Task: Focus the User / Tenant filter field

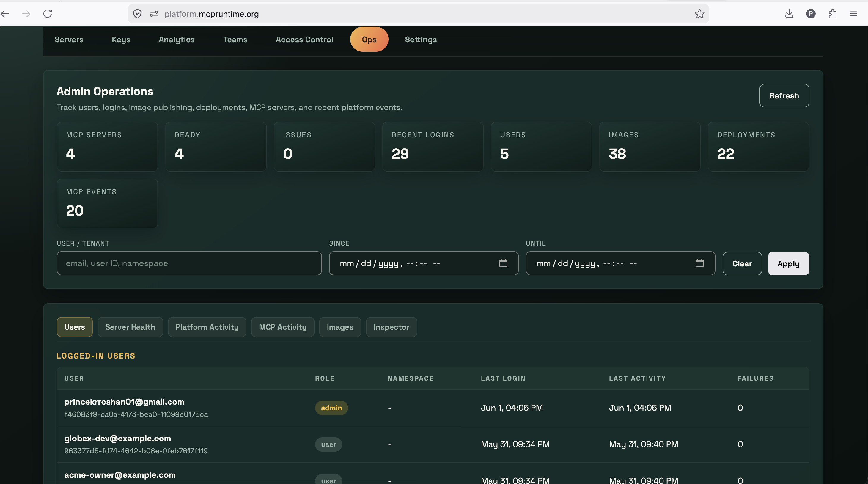Action: [189, 263]
